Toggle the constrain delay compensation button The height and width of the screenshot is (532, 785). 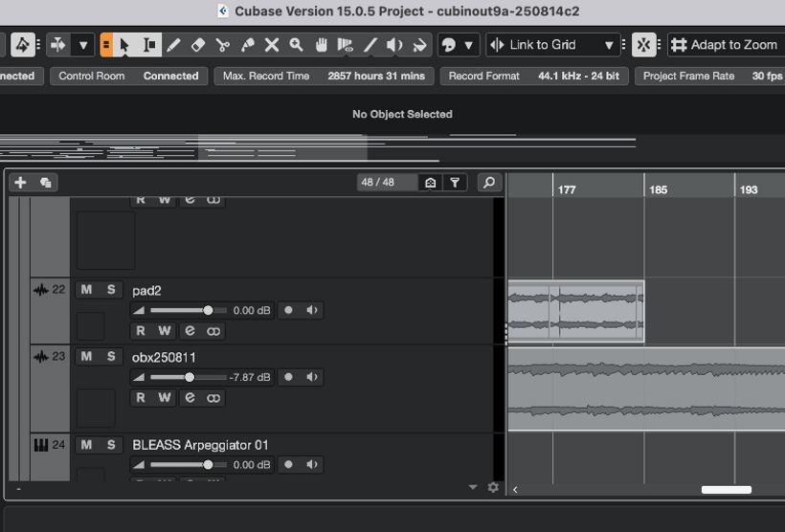[23, 45]
